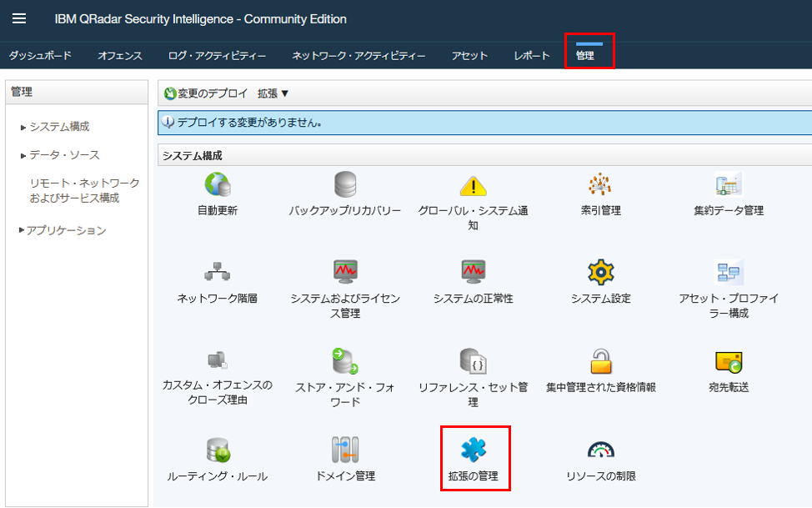Click info icon in deploy message bar

[168, 123]
